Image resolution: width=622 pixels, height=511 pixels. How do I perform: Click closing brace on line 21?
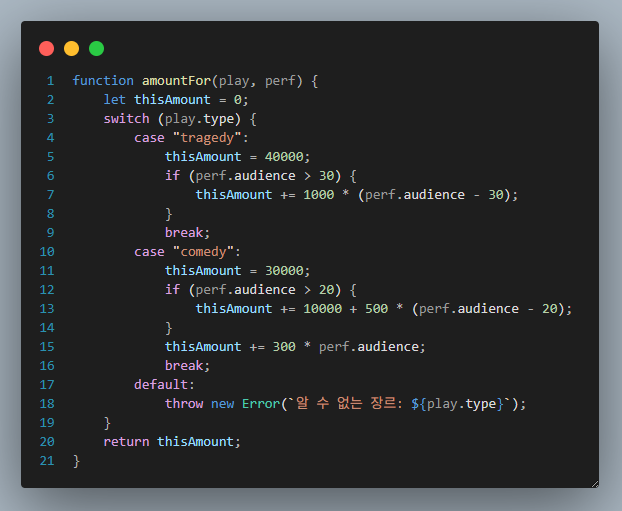click(x=77, y=461)
